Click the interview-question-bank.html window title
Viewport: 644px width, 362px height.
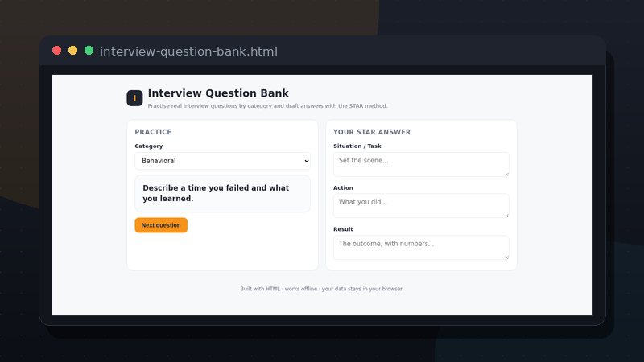click(x=188, y=51)
